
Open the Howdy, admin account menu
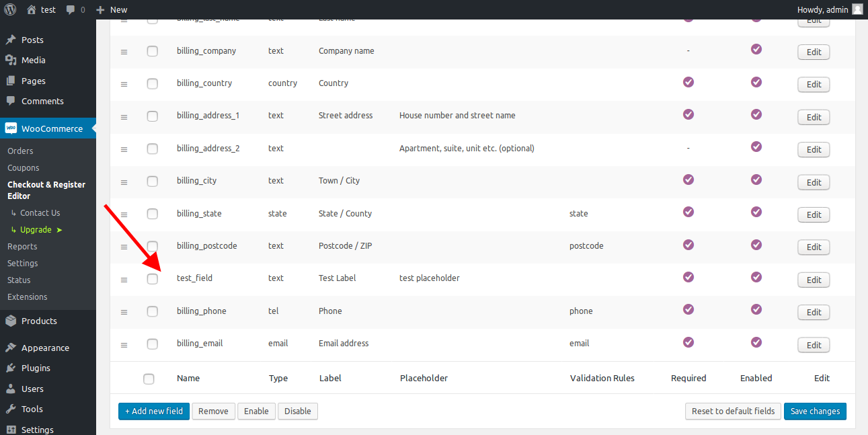[x=830, y=9]
